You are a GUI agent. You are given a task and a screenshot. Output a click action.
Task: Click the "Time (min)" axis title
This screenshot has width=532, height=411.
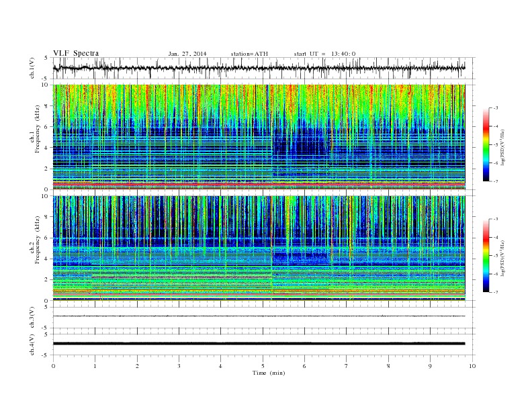click(269, 373)
